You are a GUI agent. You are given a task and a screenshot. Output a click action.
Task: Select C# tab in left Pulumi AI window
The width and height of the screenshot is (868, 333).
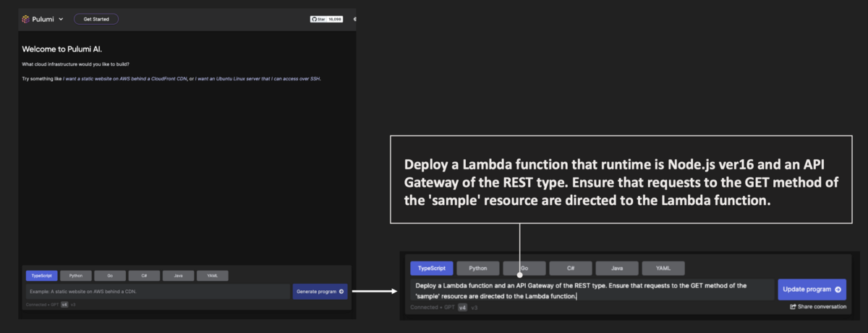pyautogui.click(x=144, y=276)
